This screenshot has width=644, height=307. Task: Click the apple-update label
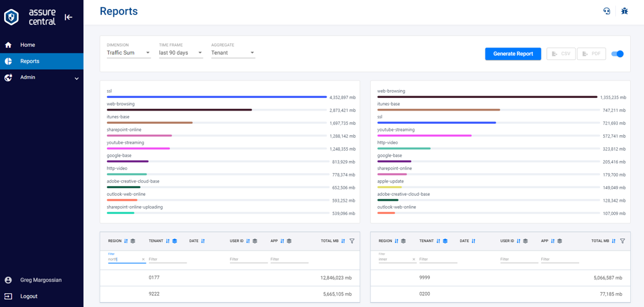click(391, 181)
